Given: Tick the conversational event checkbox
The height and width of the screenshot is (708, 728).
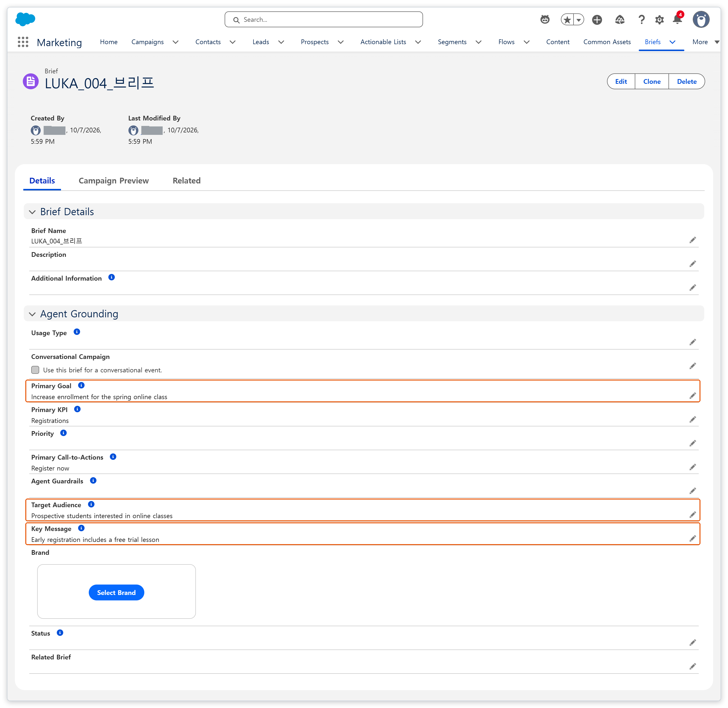Looking at the screenshot, I should coord(35,370).
